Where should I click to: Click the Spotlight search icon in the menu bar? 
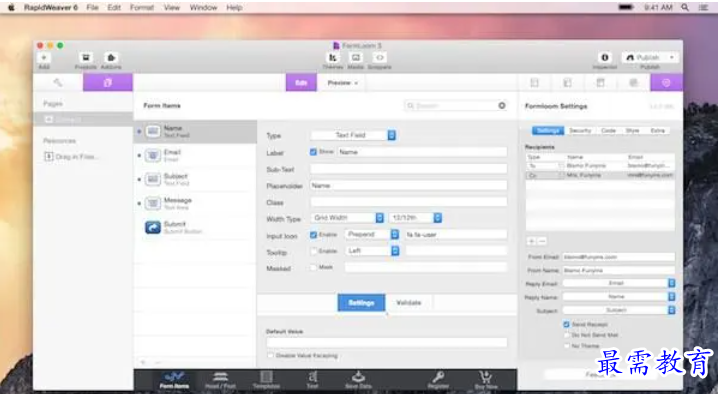click(685, 7)
